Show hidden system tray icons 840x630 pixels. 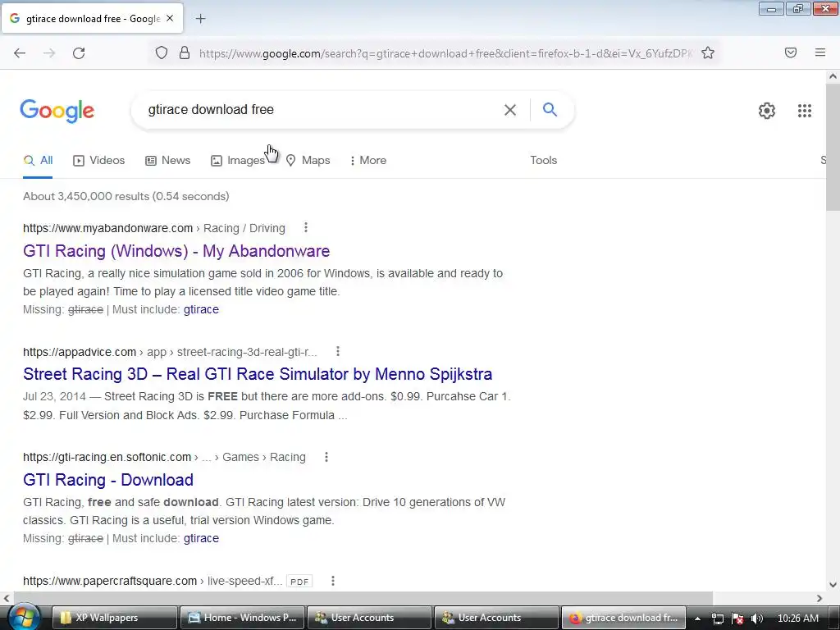[x=697, y=619]
